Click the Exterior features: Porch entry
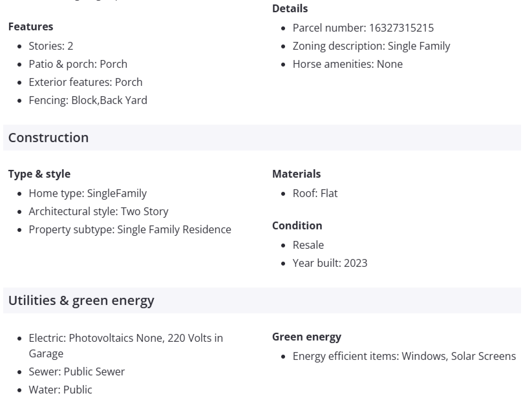 click(x=85, y=82)
